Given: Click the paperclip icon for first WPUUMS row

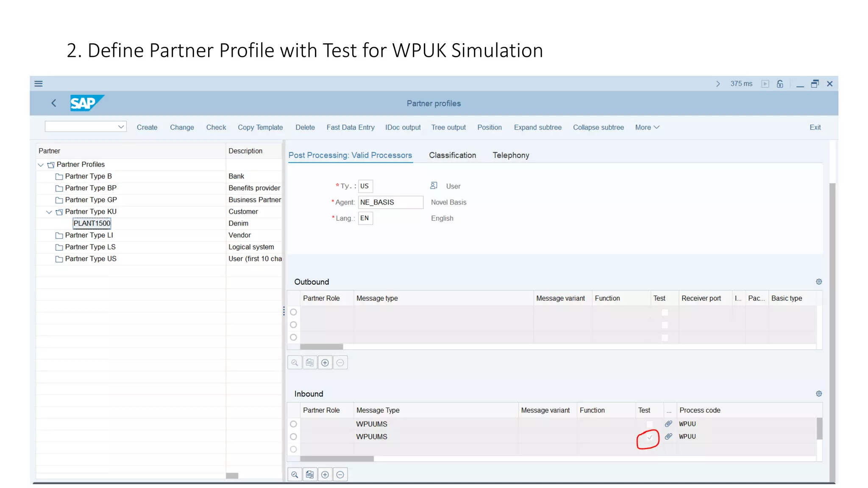Looking at the screenshot, I should pos(668,424).
